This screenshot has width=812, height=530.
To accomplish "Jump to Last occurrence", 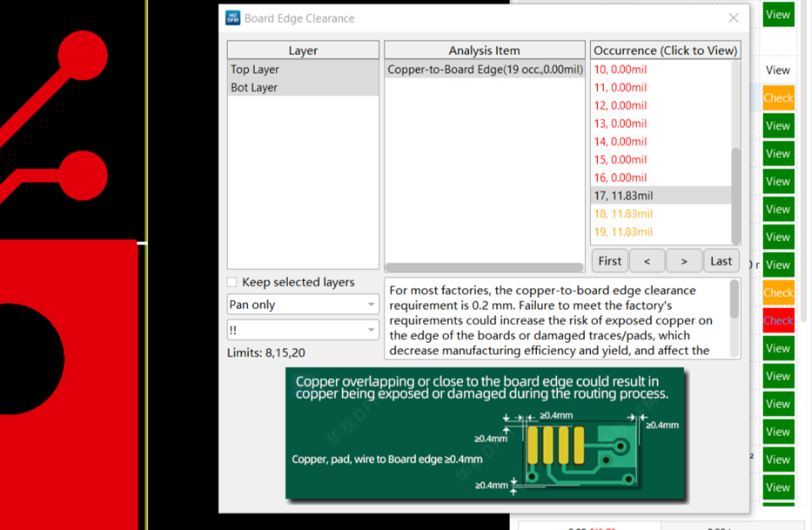I will tap(721, 261).
